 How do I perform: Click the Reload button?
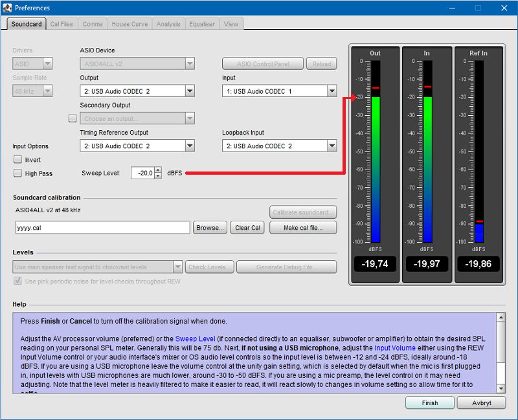click(321, 63)
